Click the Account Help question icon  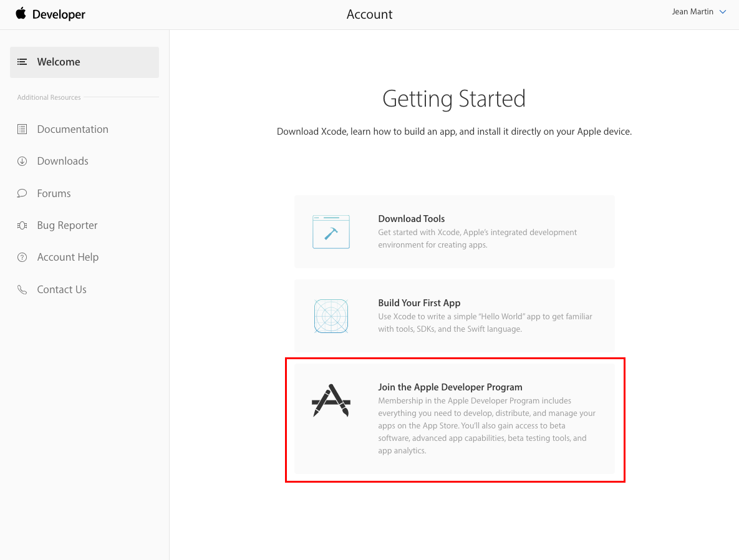(22, 258)
